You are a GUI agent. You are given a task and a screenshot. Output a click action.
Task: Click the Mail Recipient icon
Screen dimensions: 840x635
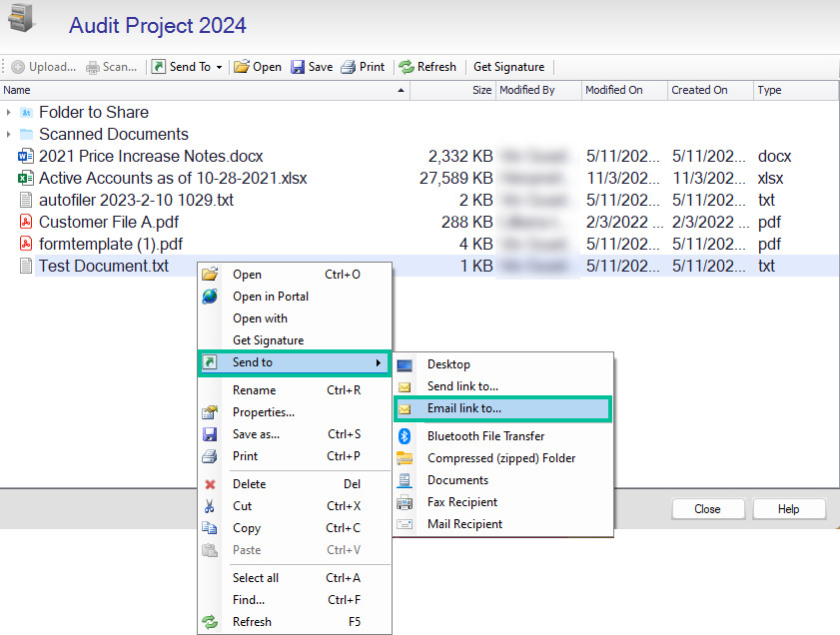pyautogui.click(x=405, y=524)
